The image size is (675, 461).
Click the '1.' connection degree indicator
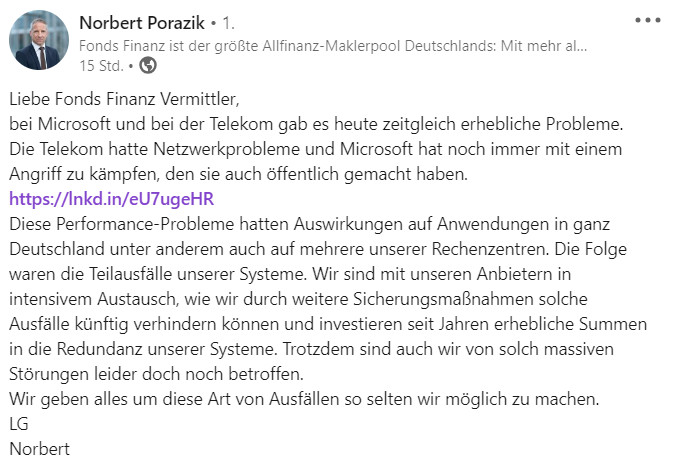(228, 23)
